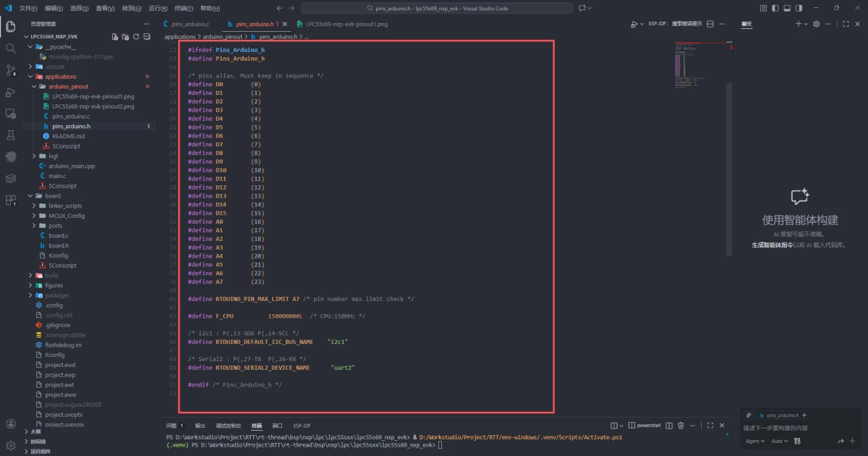Open the Accounts icon in activity bar
The image size is (868, 456).
[x=10, y=424]
